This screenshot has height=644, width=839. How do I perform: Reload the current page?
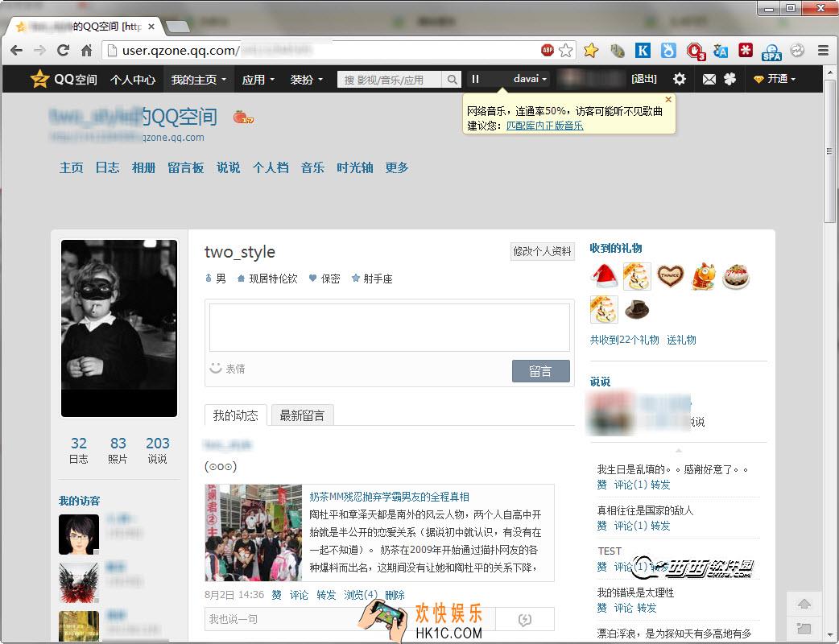(63, 50)
